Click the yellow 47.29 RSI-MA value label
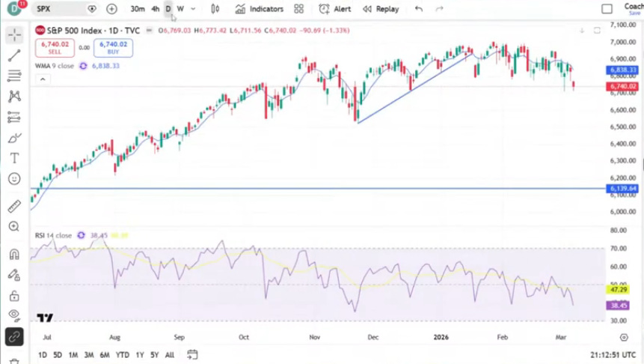This screenshot has width=644, height=364. [x=618, y=290]
